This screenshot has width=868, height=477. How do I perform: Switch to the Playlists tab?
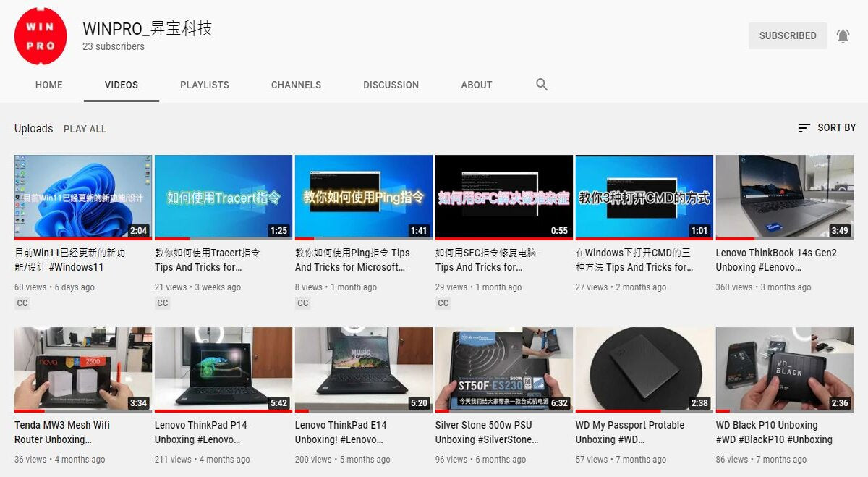205,85
